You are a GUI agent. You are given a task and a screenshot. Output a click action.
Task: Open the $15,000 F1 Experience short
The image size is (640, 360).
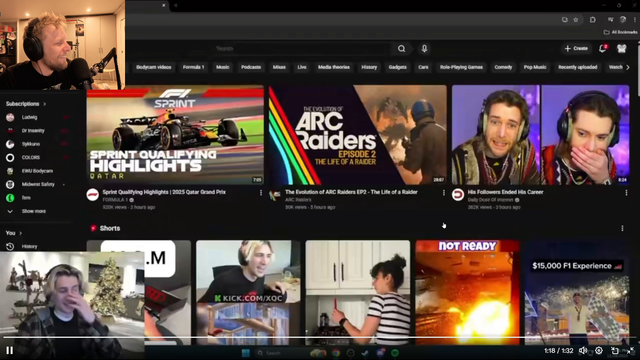[x=577, y=293]
